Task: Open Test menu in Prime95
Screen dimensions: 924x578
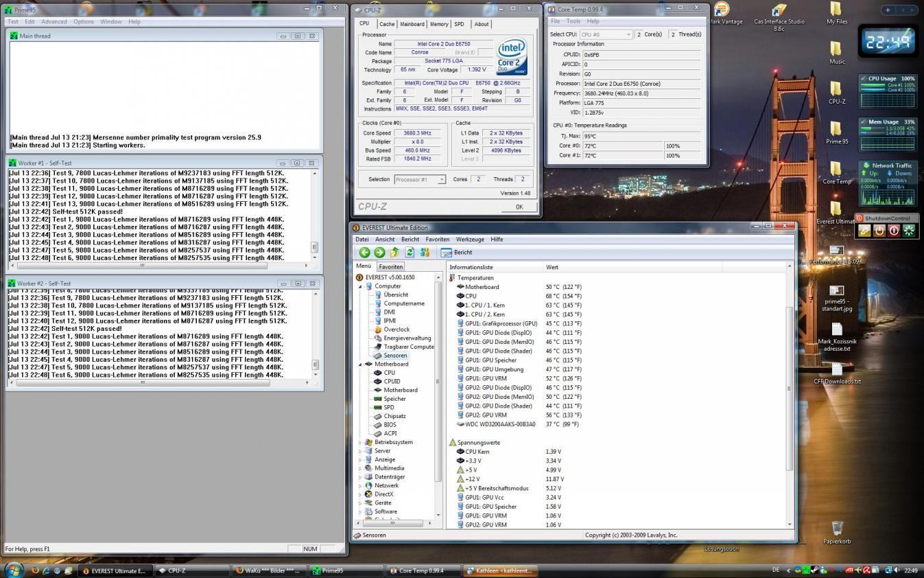Action: coord(13,21)
